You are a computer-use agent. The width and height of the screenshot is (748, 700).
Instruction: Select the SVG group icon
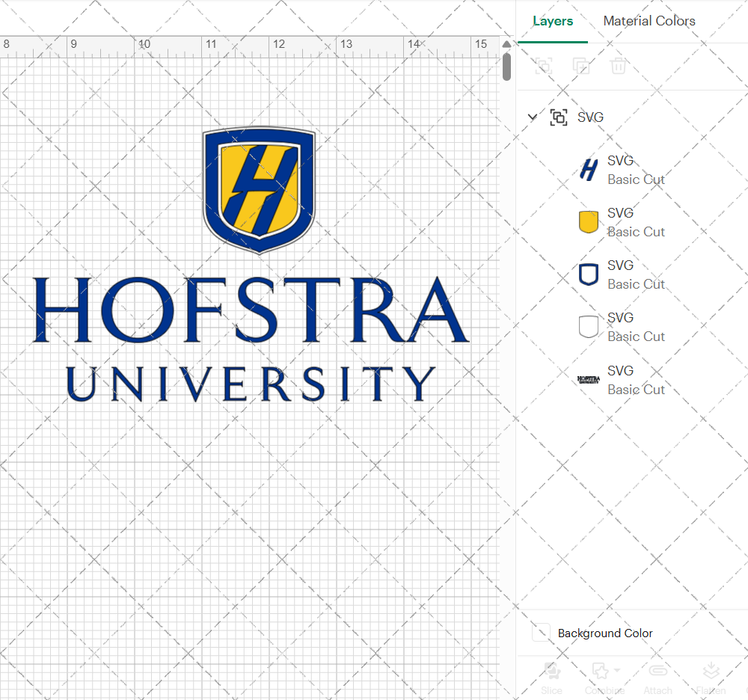click(x=559, y=117)
